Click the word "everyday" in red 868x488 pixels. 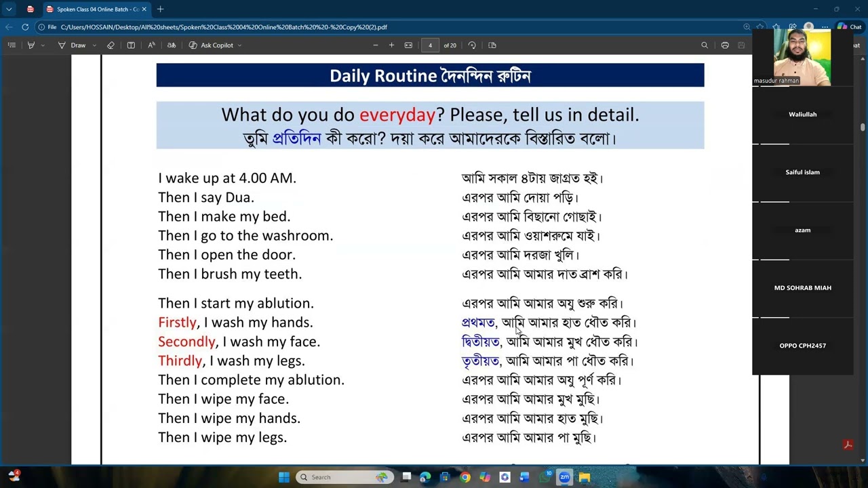pyautogui.click(x=397, y=115)
